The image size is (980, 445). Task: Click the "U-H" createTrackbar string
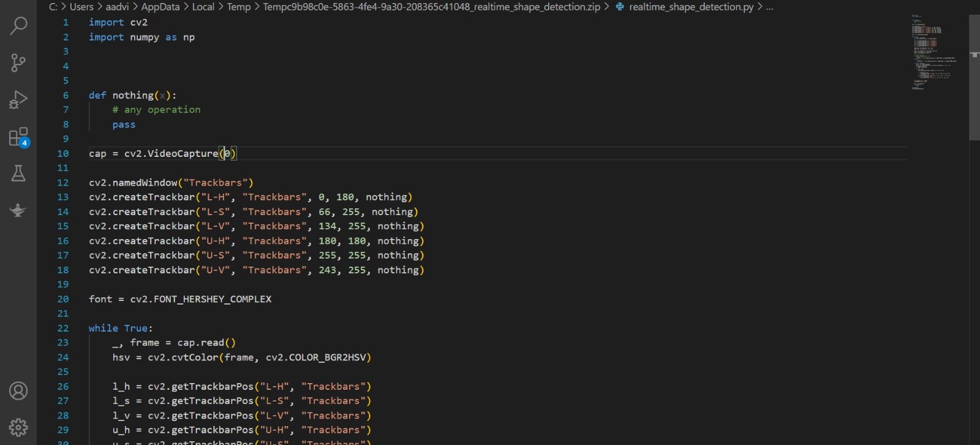[x=216, y=241]
